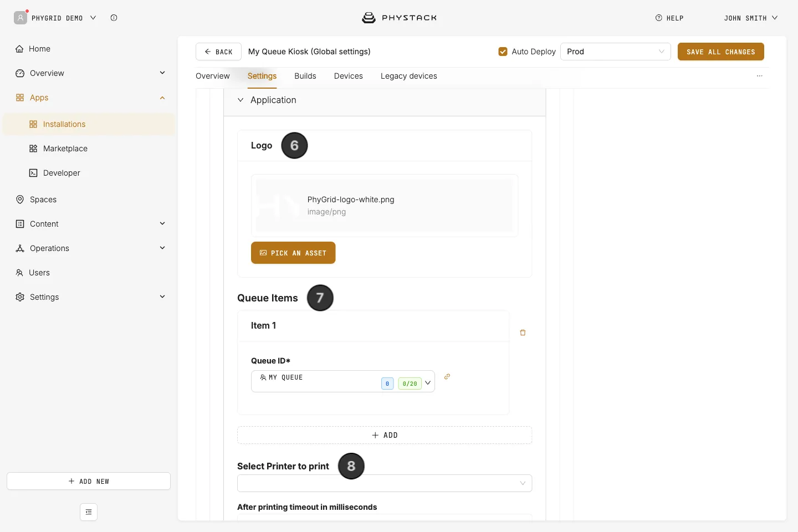Click the Add New sidebar button
Screen dimensions: 798x532
click(89, 481)
